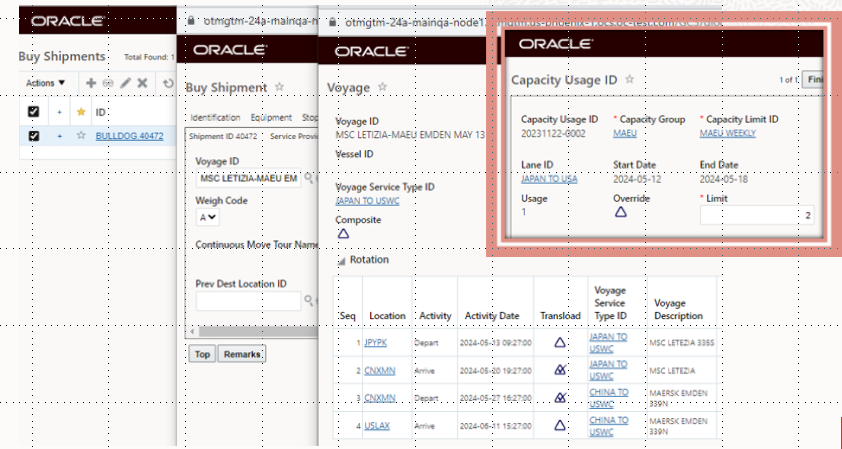Click the Voyage Description column header
842x449 pixels.
[679, 309]
